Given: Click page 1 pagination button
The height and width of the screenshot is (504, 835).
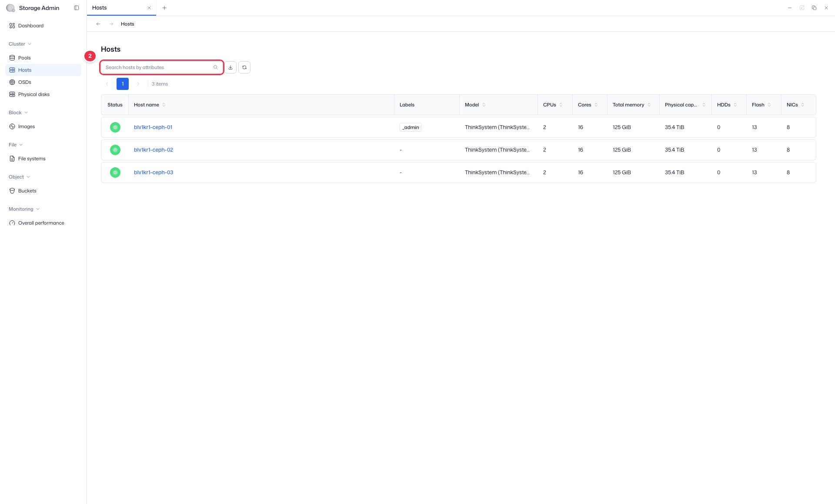Looking at the screenshot, I should click(123, 84).
